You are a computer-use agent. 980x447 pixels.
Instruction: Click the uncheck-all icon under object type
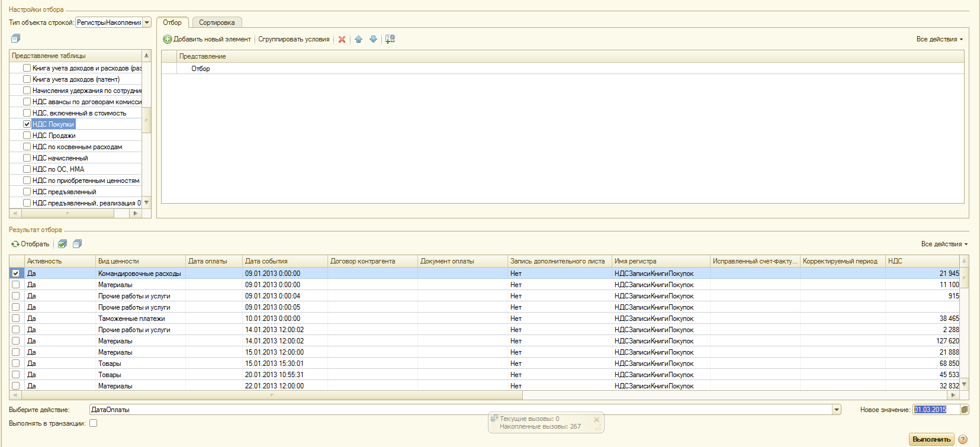point(16,38)
